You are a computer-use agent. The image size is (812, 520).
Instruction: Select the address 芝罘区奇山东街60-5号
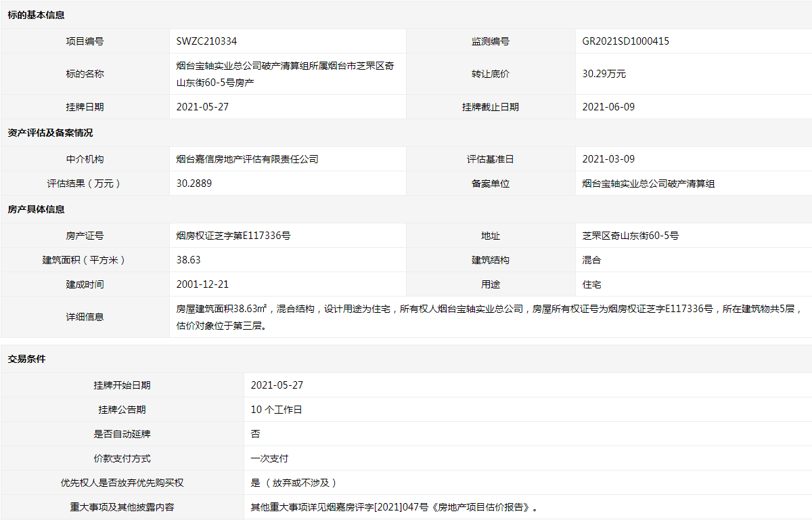(x=631, y=236)
